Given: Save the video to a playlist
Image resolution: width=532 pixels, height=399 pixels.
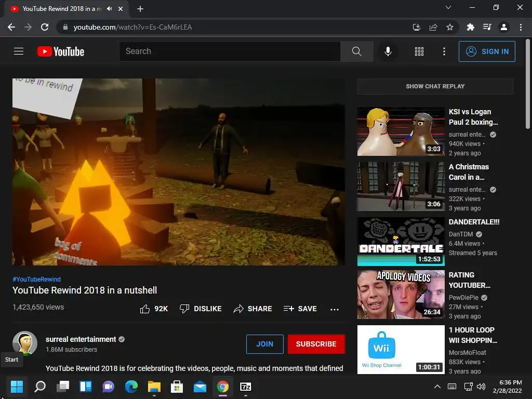Looking at the screenshot, I should click(300, 309).
